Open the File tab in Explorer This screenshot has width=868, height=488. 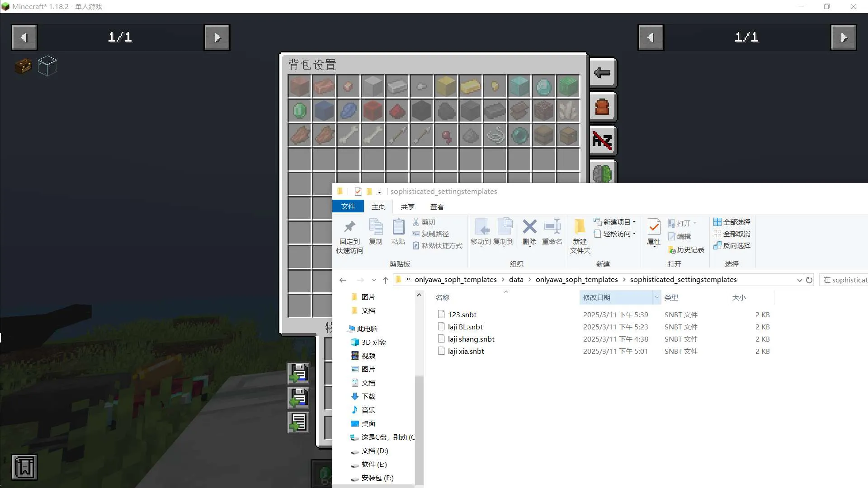[348, 206]
